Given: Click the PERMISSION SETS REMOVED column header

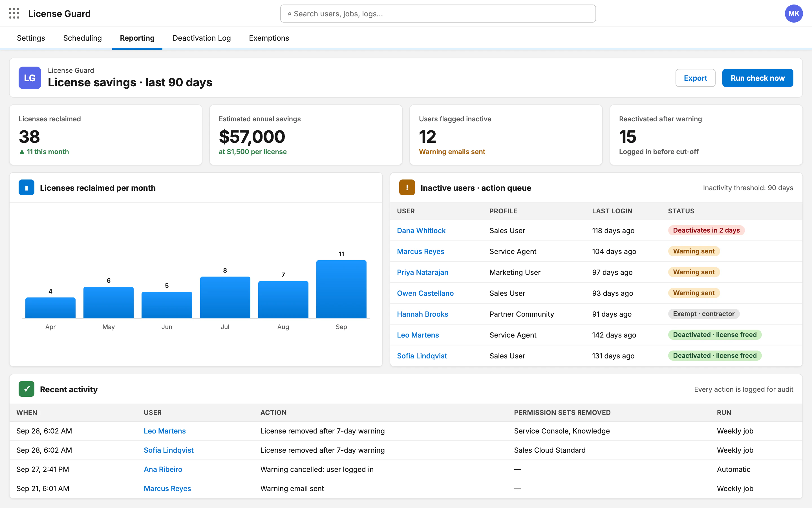Looking at the screenshot, I should [x=562, y=412].
